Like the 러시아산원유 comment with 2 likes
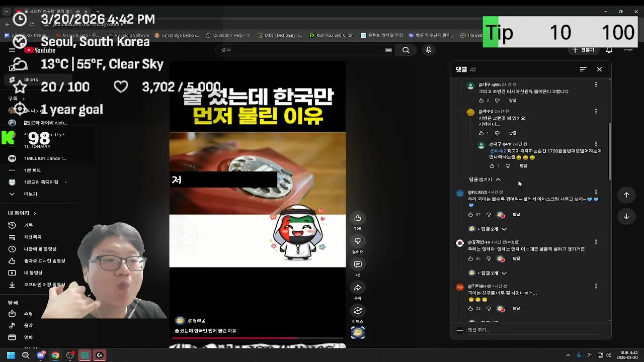Screen dimensions: 644x362 pyautogui.click(x=481, y=101)
